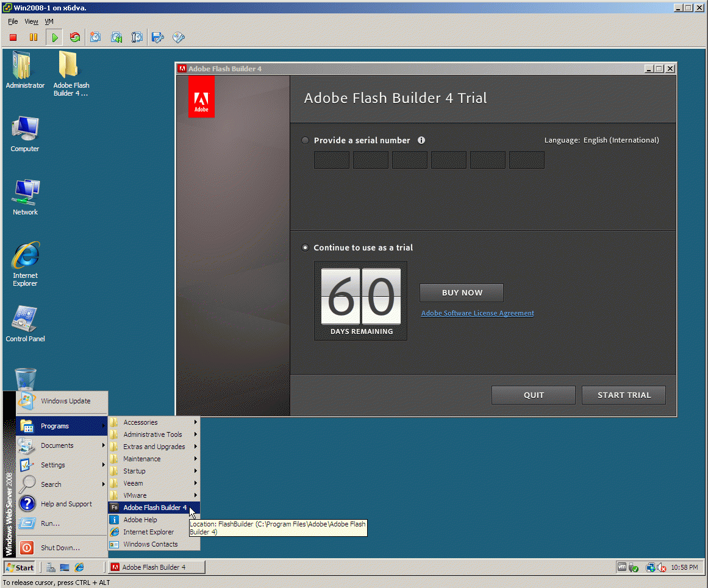
Task: Restart the guest using the reset icon
Action: 75,37
